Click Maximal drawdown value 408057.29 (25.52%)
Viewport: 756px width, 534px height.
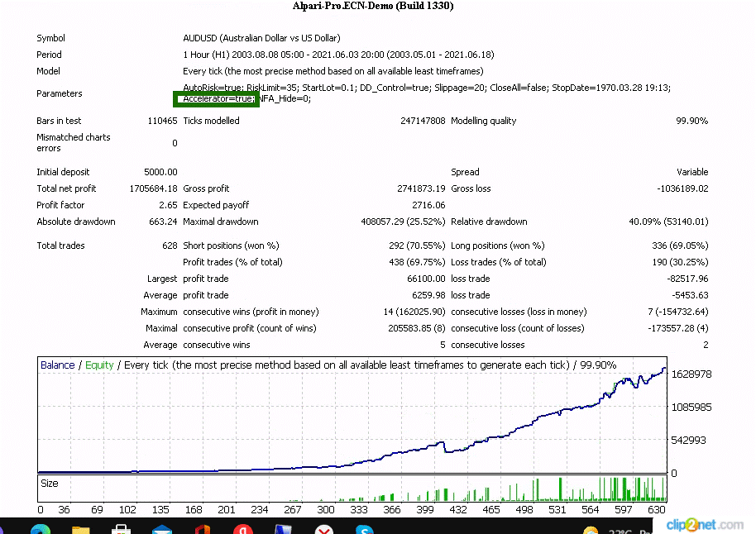[x=403, y=222]
